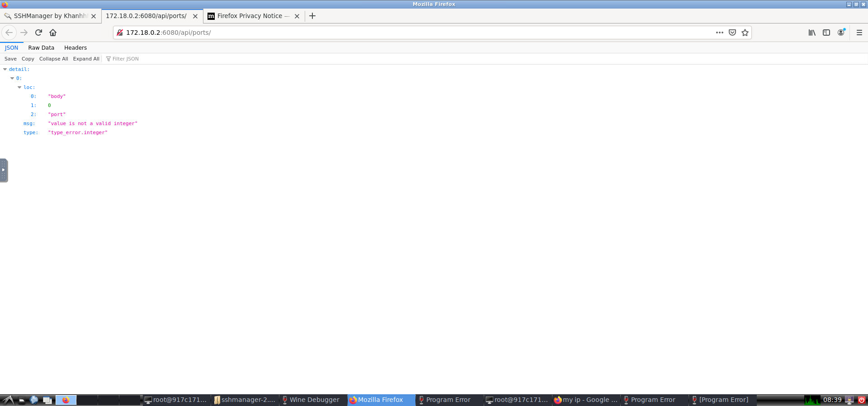Click the Mozilla Firefox taskbar button

(381, 400)
